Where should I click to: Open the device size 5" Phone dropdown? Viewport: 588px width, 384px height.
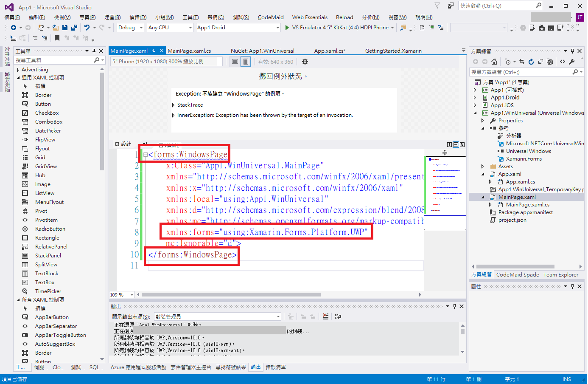click(167, 62)
